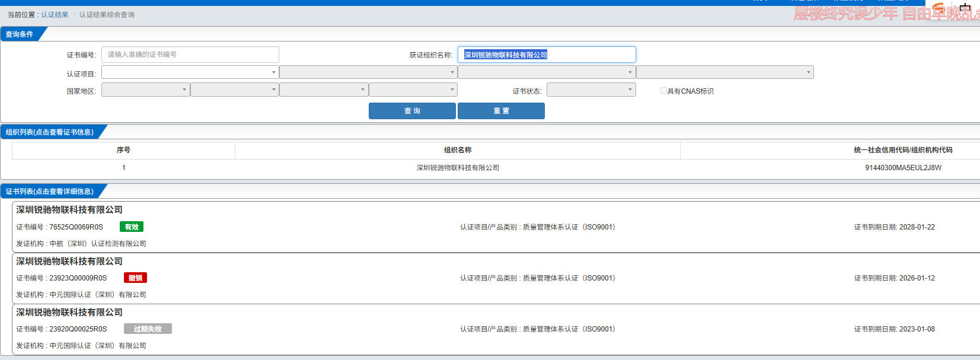Click company title above certificate 23920Q00025R0S
This screenshot has height=360, width=980.
69,313
